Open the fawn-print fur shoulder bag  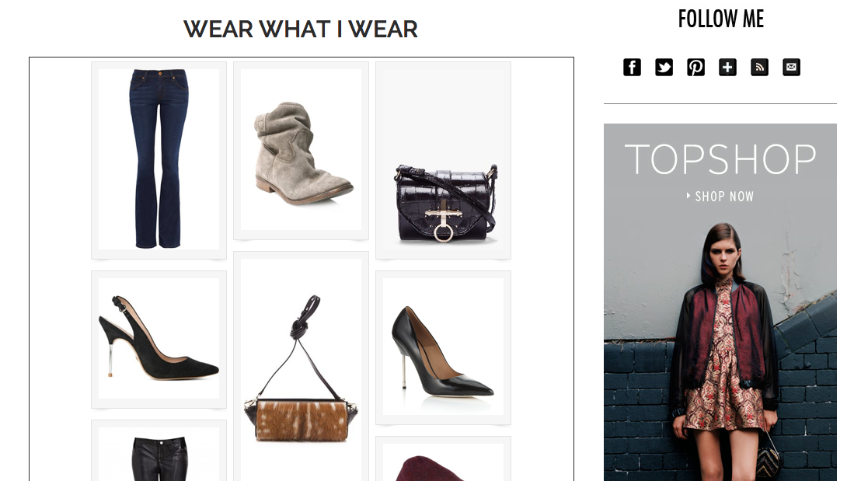(302, 367)
